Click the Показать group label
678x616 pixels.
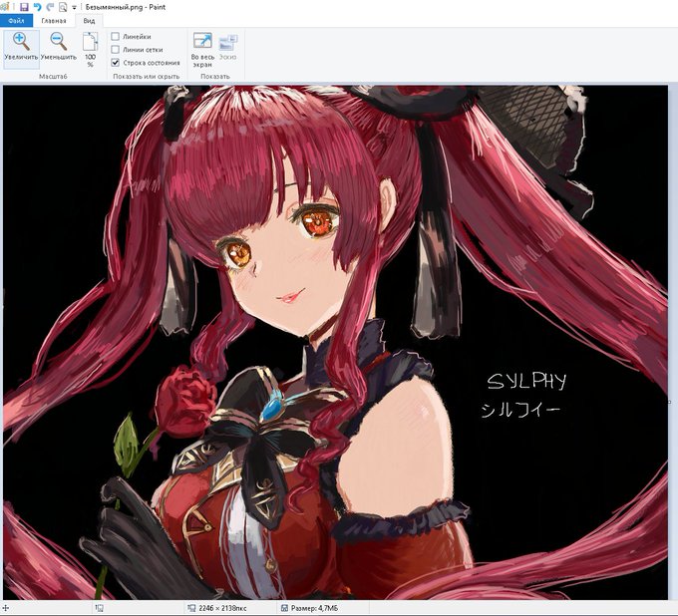215,77
